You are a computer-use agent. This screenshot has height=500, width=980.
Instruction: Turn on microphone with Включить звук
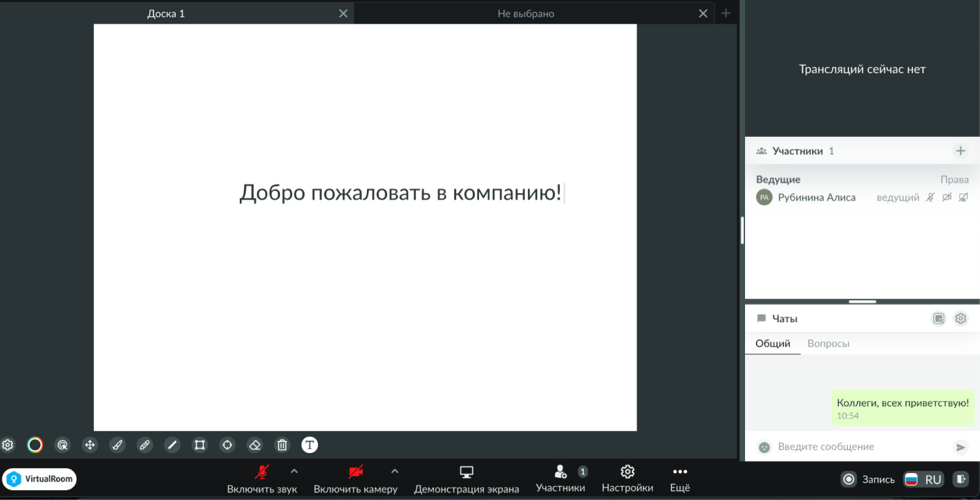click(262, 479)
